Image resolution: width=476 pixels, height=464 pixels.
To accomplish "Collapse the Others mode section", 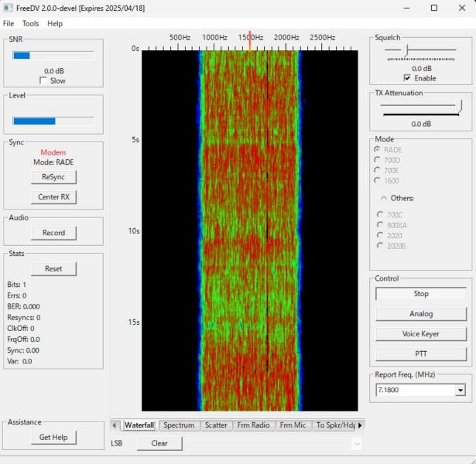I will tap(384, 198).
